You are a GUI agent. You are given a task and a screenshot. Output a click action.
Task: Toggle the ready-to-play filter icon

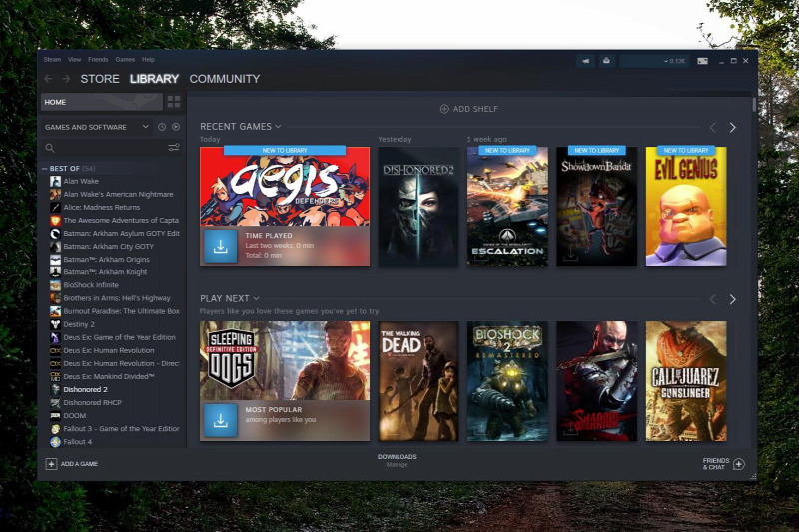[x=176, y=127]
